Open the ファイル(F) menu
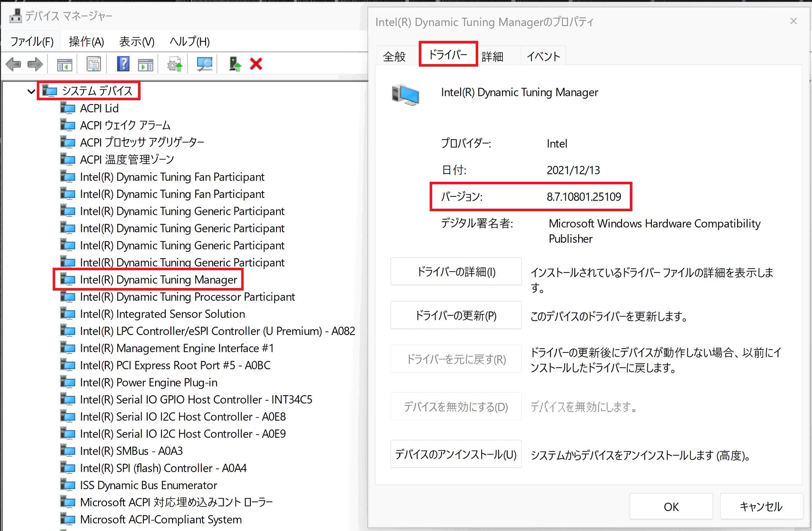The image size is (812, 531). coord(32,41)
